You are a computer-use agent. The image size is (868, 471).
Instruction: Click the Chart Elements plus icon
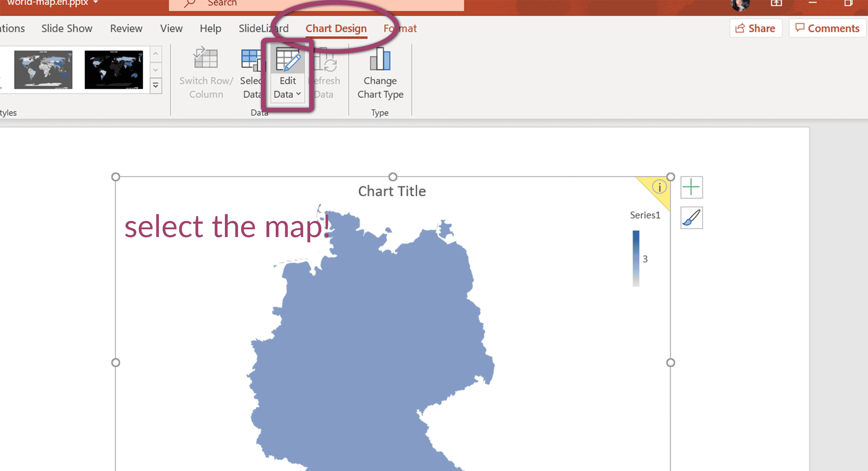[x=691, y=187]
